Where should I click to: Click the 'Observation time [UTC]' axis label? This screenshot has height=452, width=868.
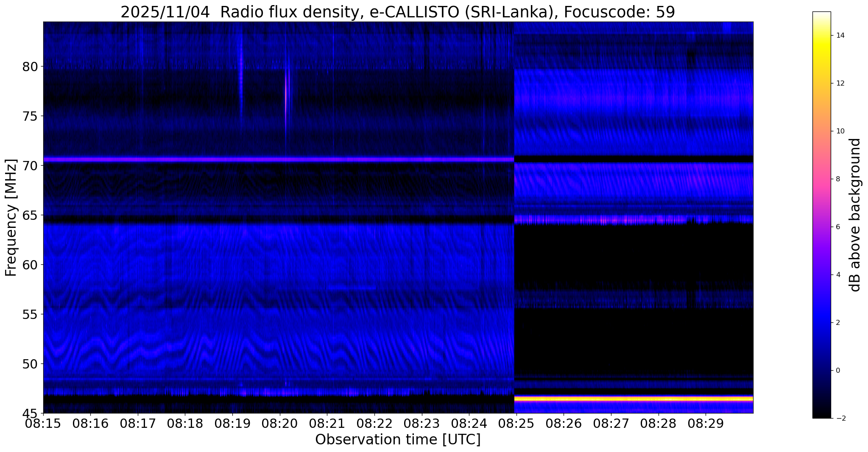pos(398,440)
